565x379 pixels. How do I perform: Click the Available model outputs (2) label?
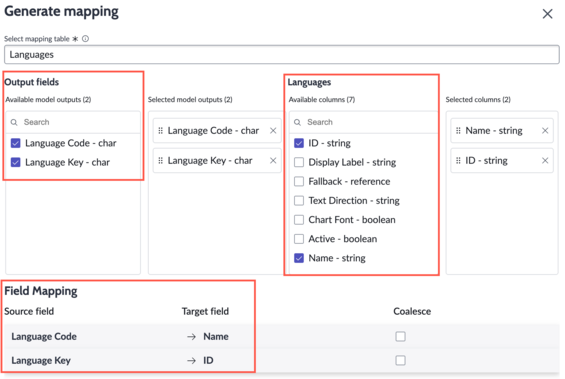(48, 99)
